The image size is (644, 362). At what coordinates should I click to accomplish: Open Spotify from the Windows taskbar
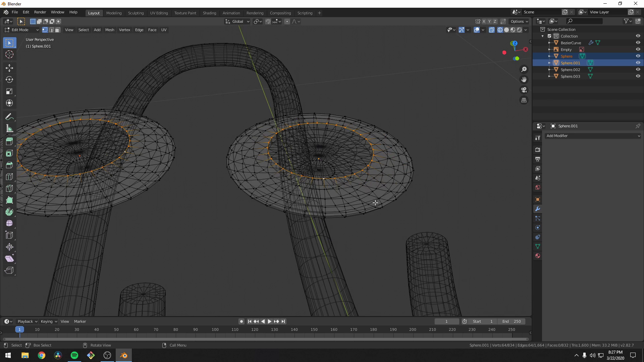point(74,355)
